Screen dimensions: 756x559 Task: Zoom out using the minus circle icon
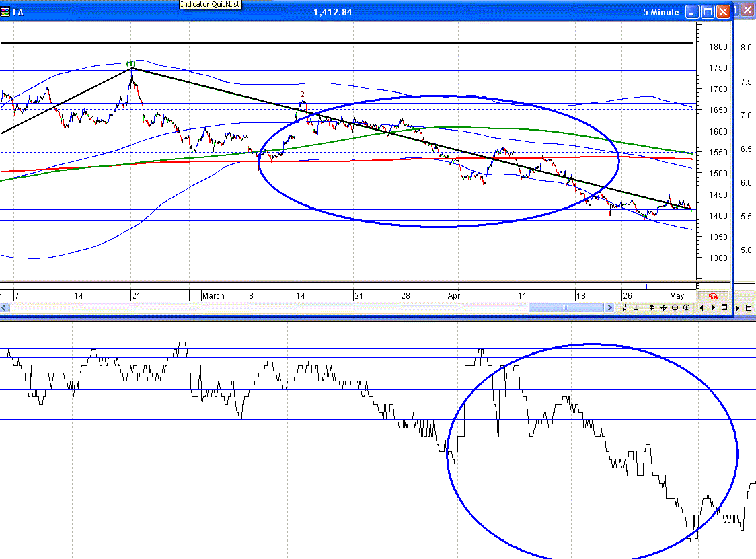[675, 307]
